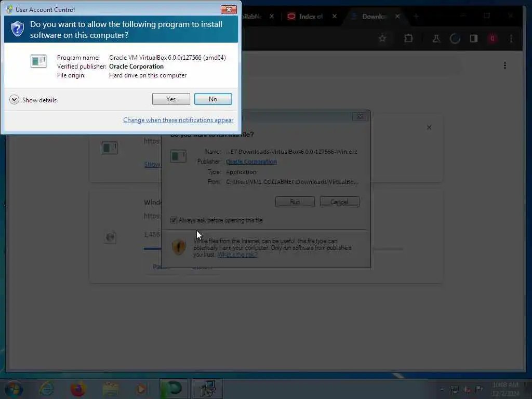
Task: Close the 'Index of' browser tab
Action: (335, 16)
